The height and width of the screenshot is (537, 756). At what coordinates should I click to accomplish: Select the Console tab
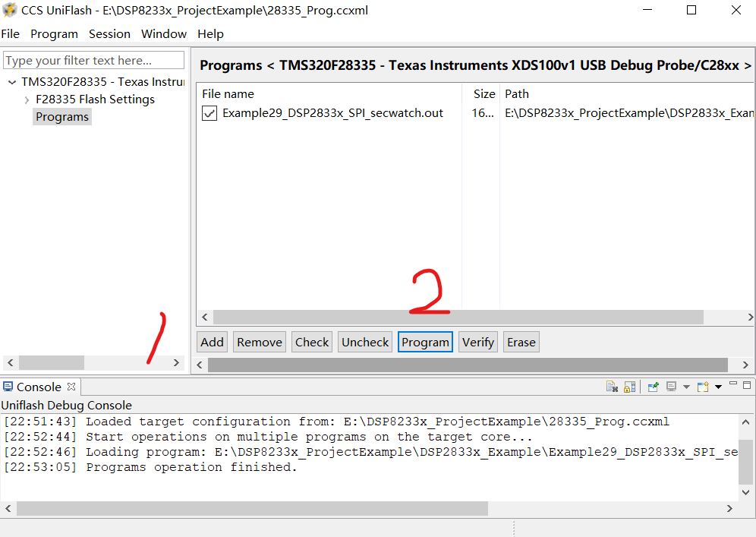click(39, 387)
